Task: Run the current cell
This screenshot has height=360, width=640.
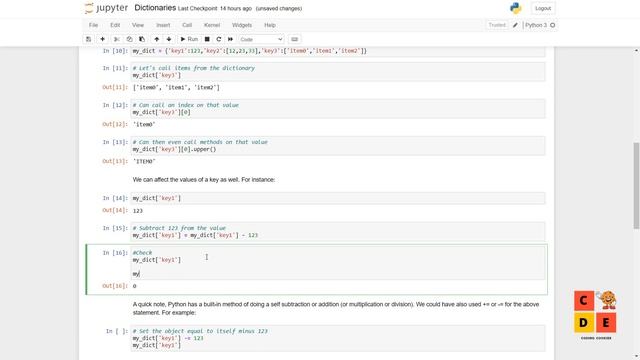Action: [x=189, y=39]
